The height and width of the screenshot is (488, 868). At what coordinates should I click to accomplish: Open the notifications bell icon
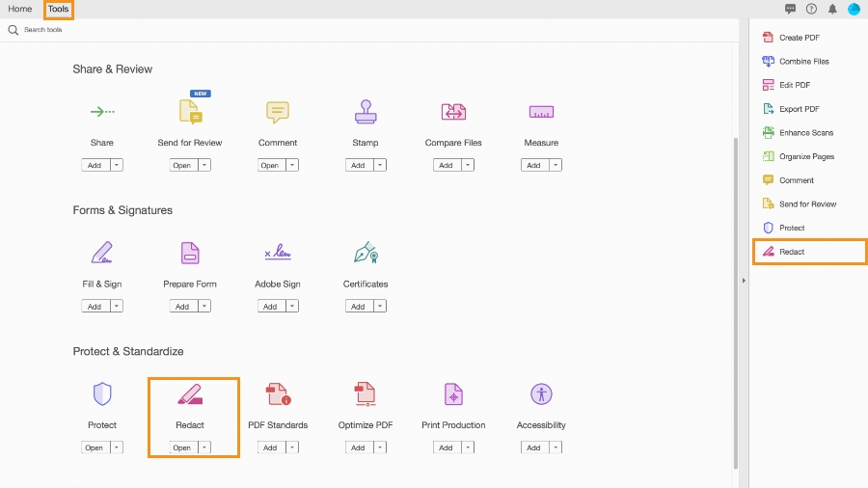832,9
